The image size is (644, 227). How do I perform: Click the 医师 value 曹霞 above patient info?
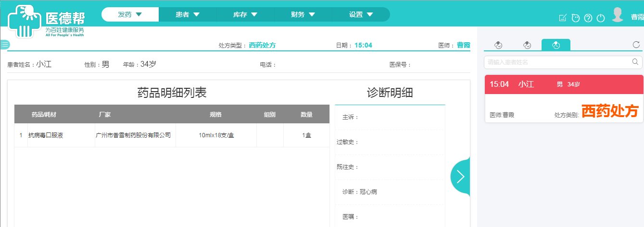pos(464,45)
